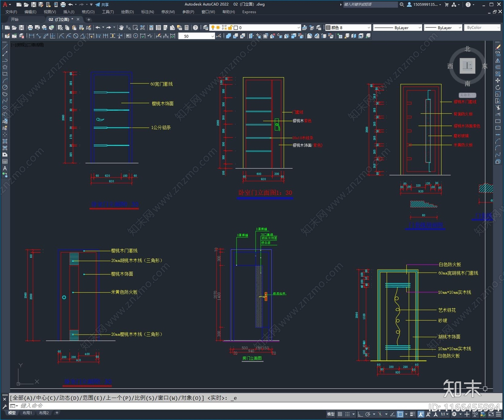Open the annotation scale 1:1 dropdown
Viewport: 504px width, 420px height.
coord(444,414)
